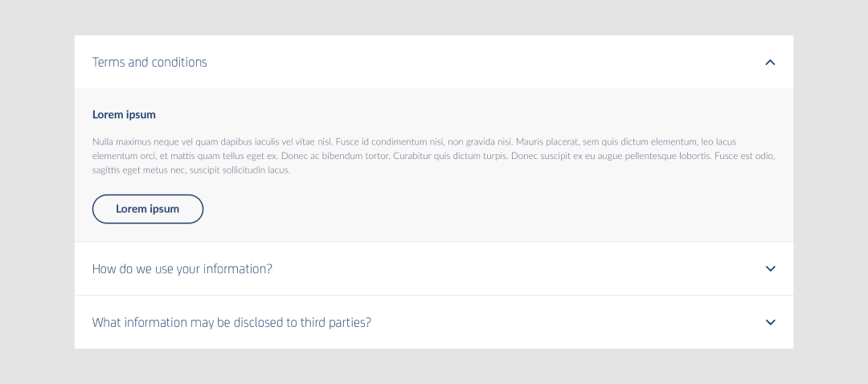868x384 pixels.
Task: Click empty space in third parties disclosure row
Action: (x=563, y=322)
